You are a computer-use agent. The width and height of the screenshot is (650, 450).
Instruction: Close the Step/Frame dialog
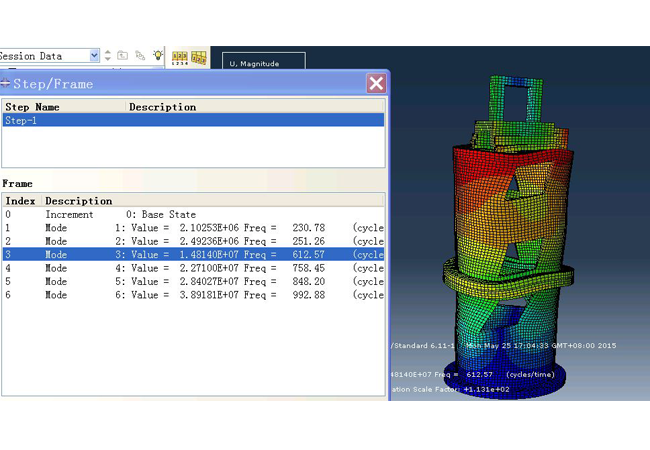pyautogui.click(x=376, y=84)
